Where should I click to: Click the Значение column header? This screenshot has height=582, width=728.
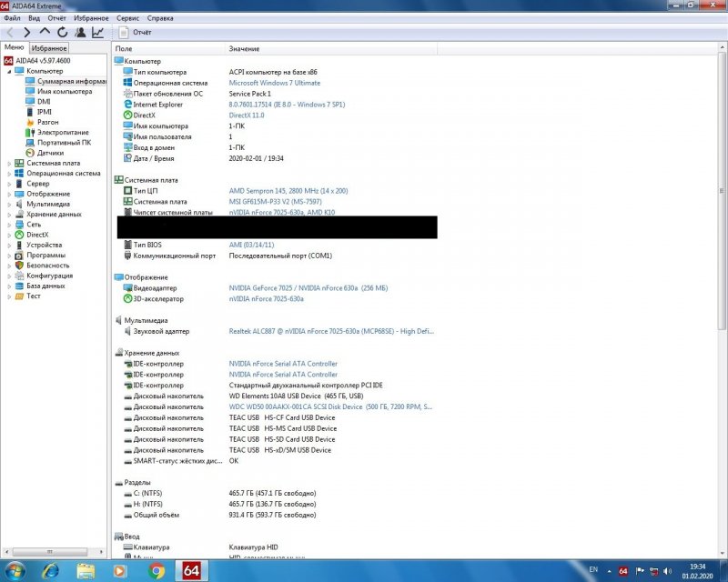pyautogui.click(x=244, y=47)
